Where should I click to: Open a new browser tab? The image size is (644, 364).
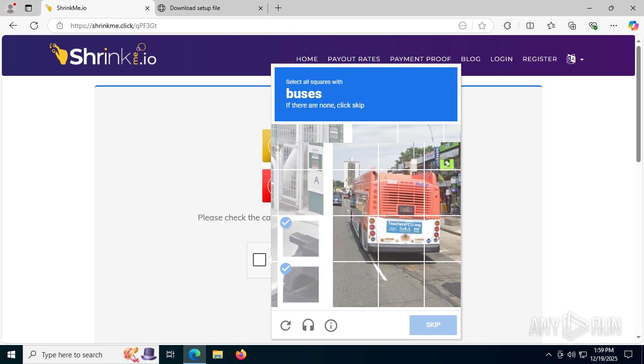(278, 8)
